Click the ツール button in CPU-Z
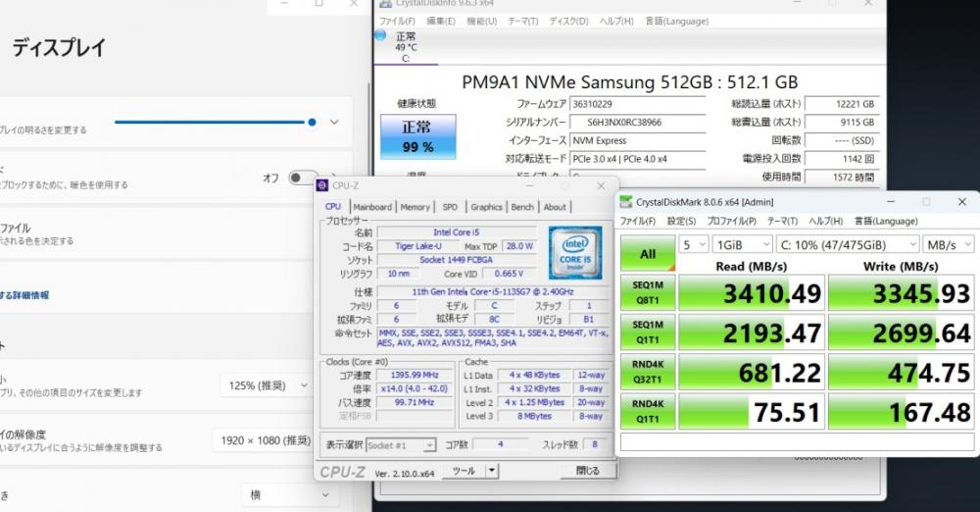980x512 pixels. pos(465,471)
